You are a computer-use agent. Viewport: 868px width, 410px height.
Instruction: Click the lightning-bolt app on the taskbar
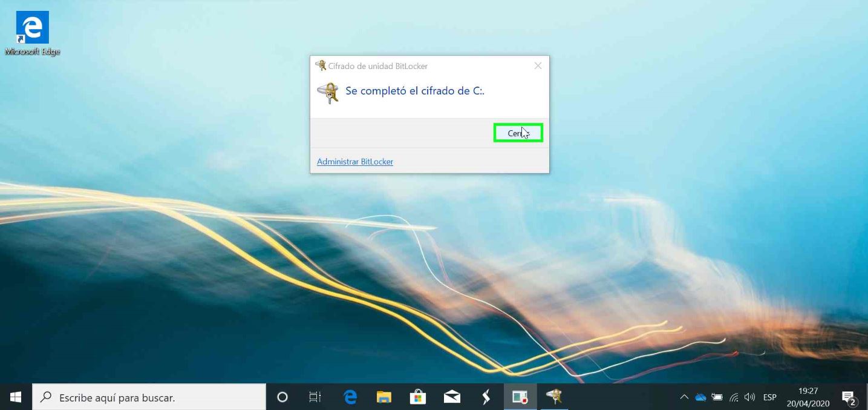coord(486,397)
